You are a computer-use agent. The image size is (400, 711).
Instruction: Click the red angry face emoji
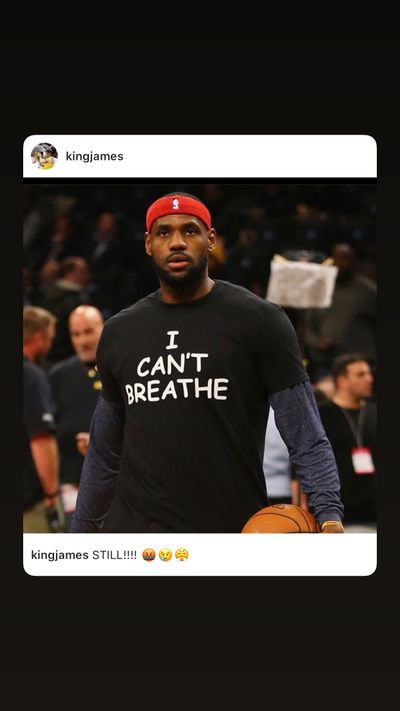tap(149, 555)
